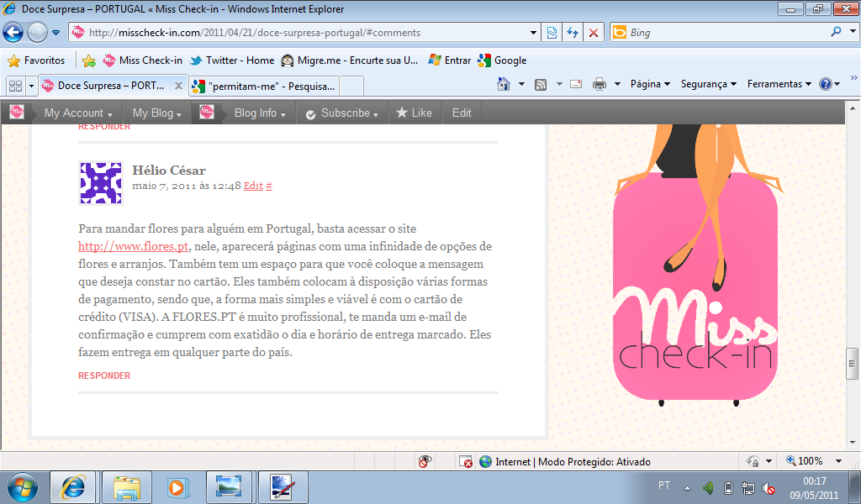Click the Compatibility View icon in address bar
Image resolution: width=861 pixels, height=504 pixels.
coord(552,33)
